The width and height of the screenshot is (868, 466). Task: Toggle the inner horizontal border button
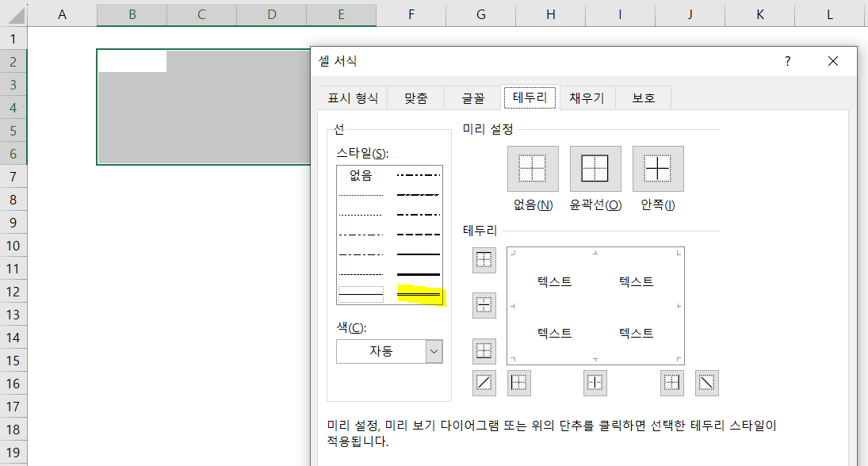(484, 305)
